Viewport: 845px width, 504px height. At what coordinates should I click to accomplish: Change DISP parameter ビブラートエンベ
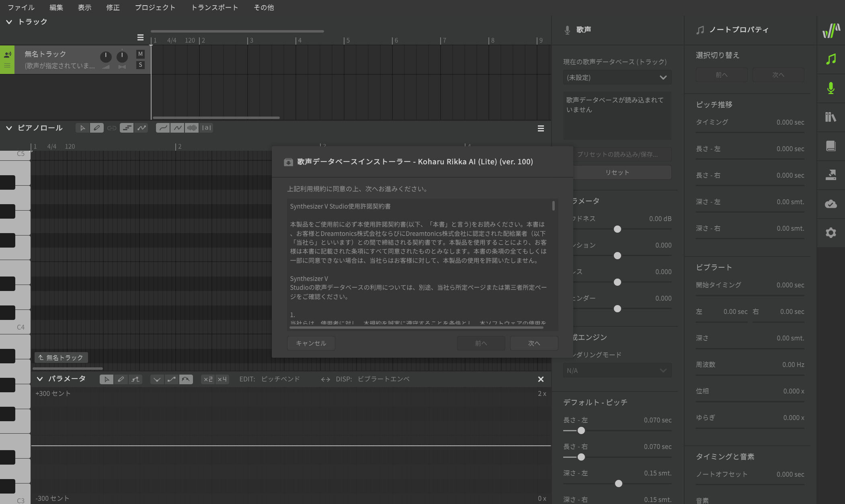[x=384, y=379]
